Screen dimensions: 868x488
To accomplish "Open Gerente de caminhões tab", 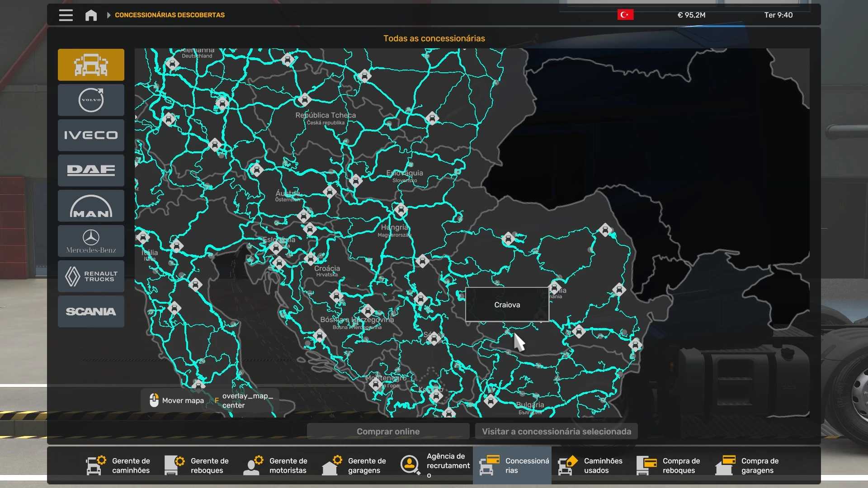I will click(118, 465).
